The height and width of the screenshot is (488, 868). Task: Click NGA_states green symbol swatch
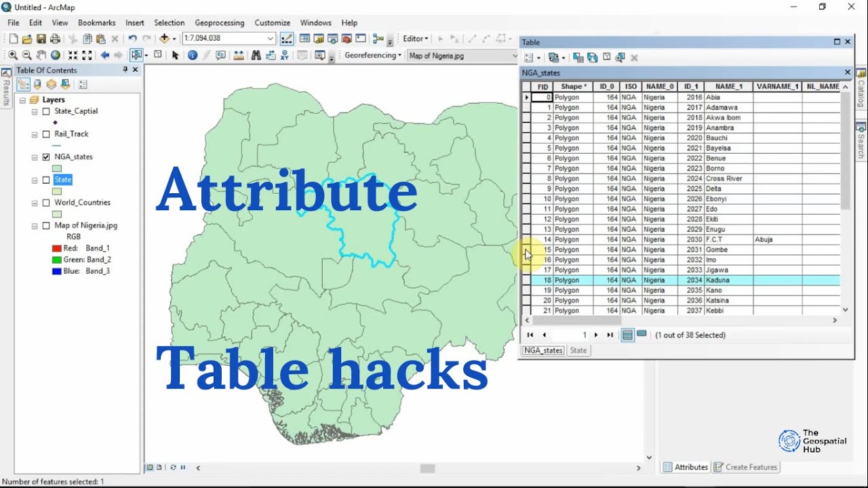click(57, 169)
